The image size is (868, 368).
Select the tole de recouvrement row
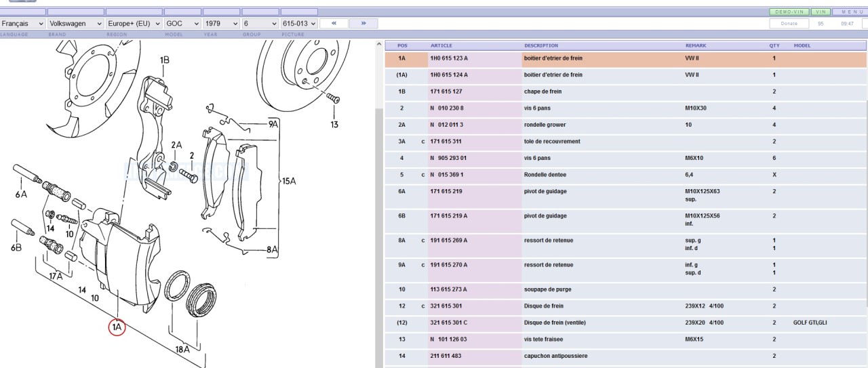point(625,142)
